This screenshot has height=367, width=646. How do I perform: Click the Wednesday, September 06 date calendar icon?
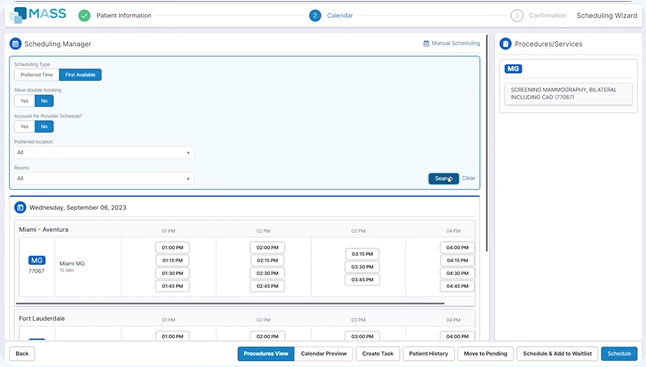point(20,208)
